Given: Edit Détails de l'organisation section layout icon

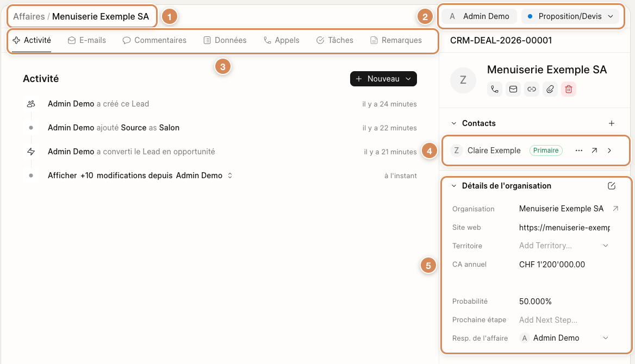Looking at the screenshot, I should [612, 186].
